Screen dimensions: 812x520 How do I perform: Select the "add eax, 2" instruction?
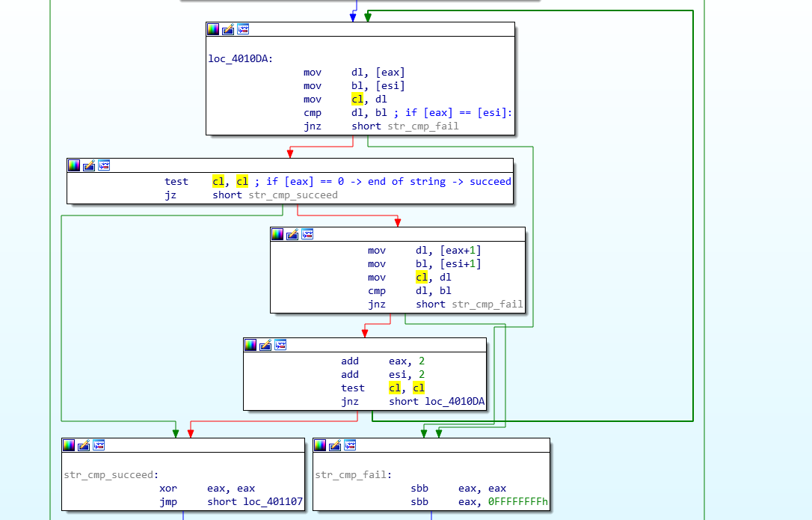pos(383,361)
